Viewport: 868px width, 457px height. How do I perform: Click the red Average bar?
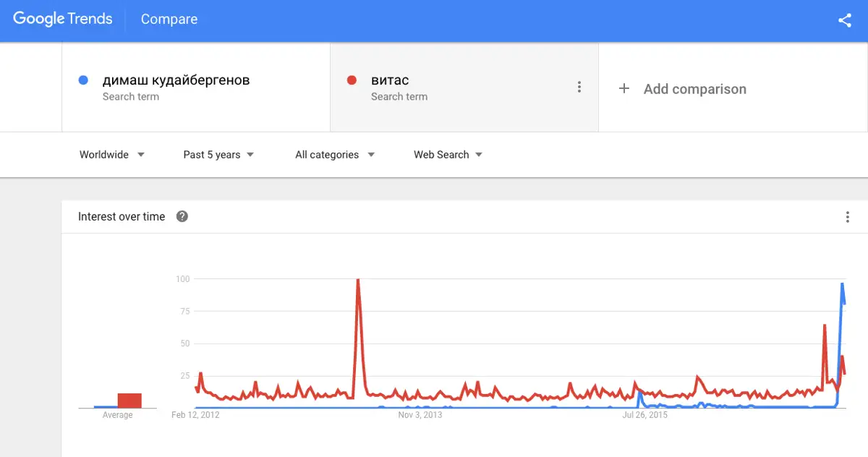(129, 401)
